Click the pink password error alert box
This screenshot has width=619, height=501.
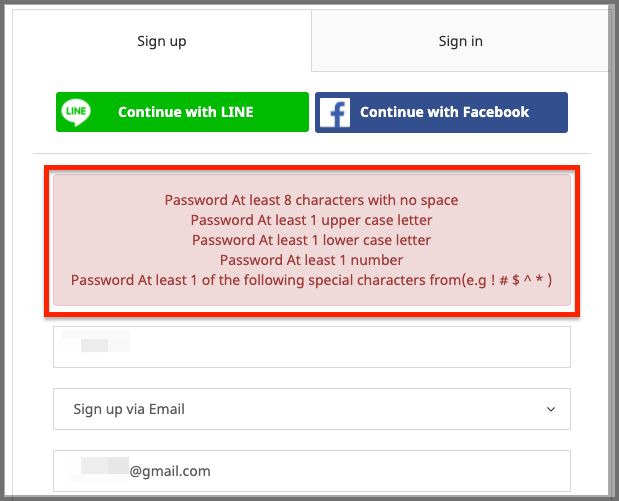pos(312,240)
